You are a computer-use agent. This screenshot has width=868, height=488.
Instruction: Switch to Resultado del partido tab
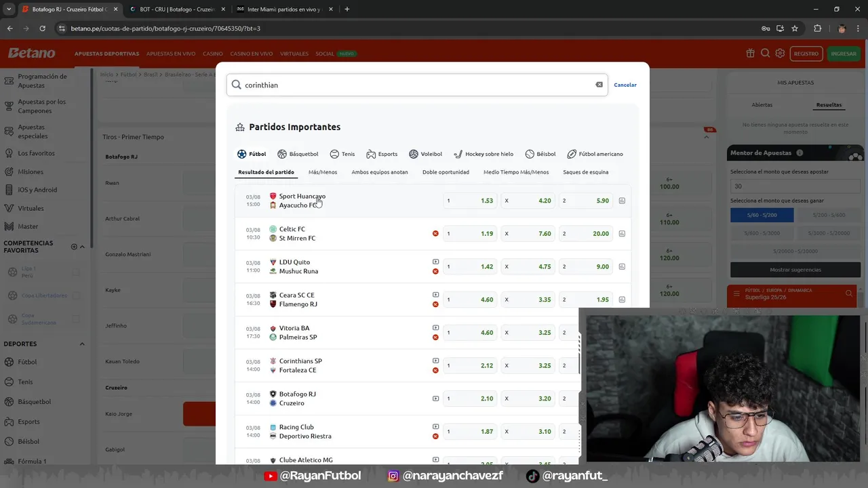[x=266, y=172]
